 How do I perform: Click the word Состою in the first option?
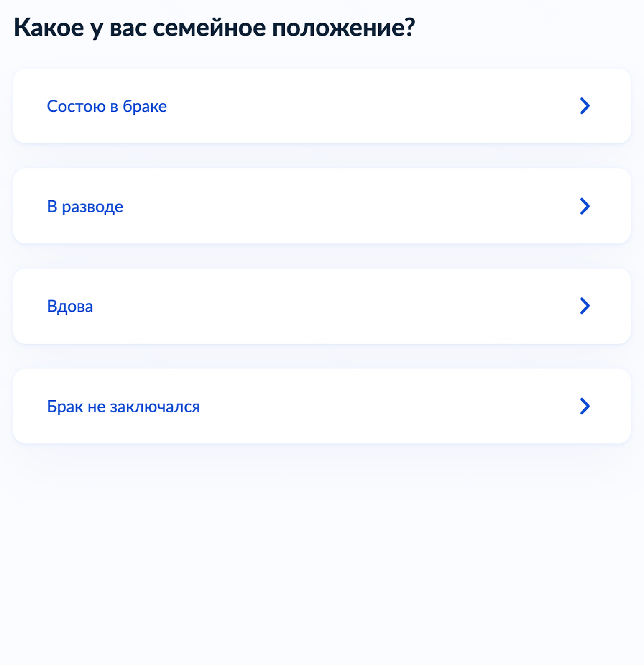[x=76, y=106]
